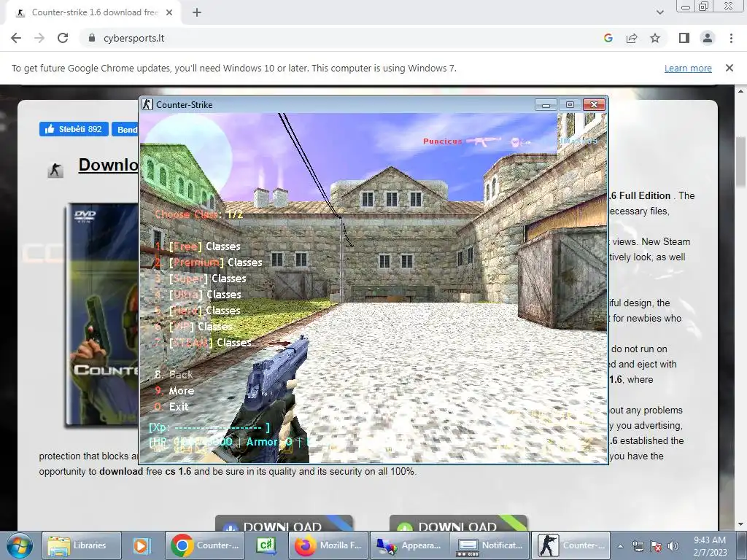This screenshot has height=560, width=747.
Task: Switch to Chrome taskbar button
Action: (205, 545)
